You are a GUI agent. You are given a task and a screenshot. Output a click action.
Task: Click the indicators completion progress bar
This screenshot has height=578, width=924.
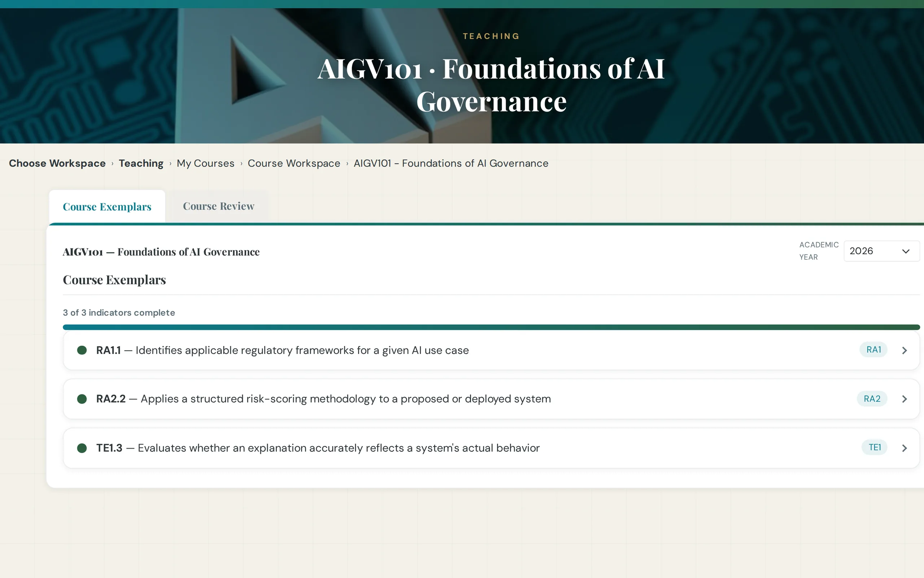(x=491, y=327)
